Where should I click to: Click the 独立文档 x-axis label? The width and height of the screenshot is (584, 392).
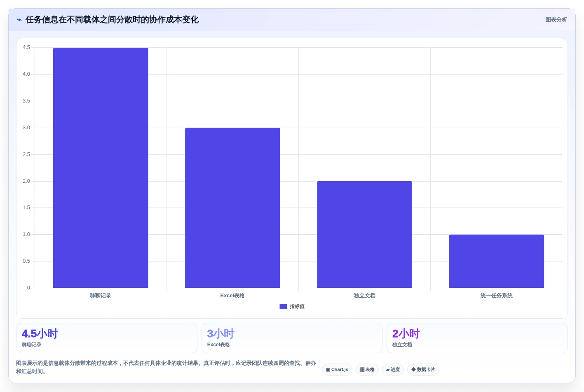(x=365, y=296)
